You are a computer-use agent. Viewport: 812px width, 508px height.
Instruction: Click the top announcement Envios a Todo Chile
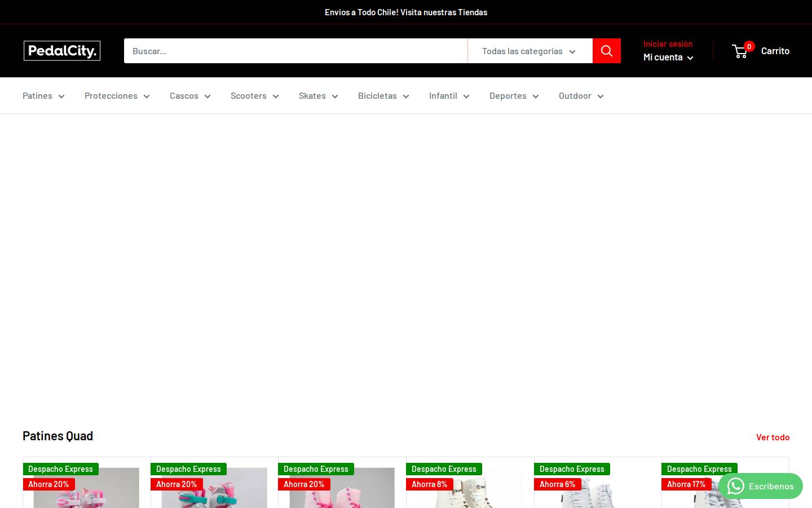pyautogui.click(x=406, y=12)
